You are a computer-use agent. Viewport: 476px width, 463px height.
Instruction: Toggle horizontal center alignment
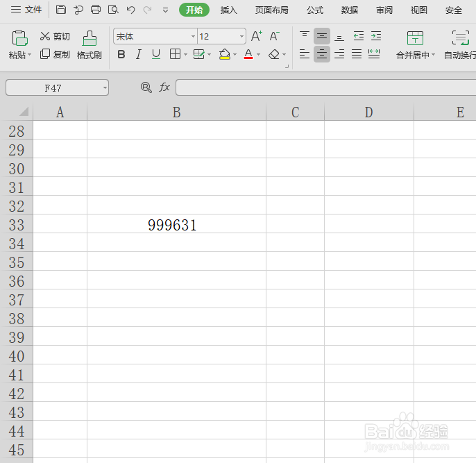322,54
